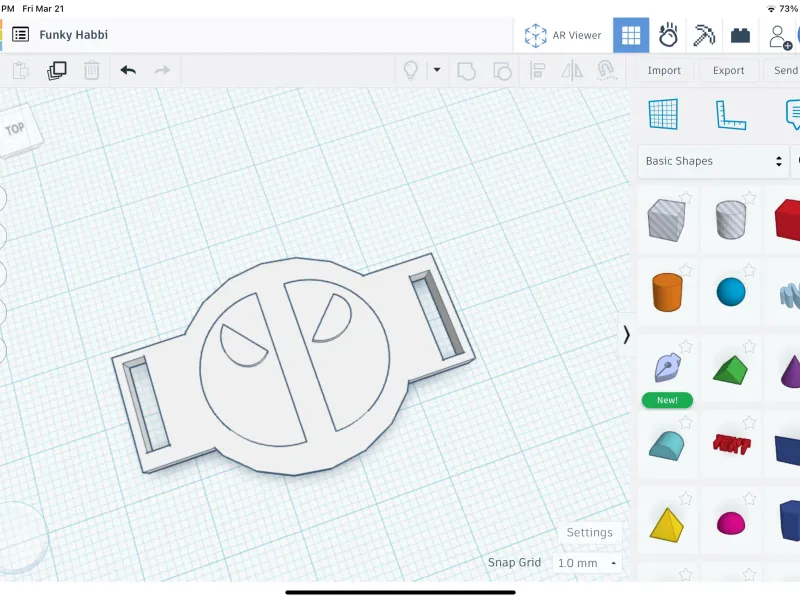Favorite the orange Cylinder with star
This screenshot has width=800, height=600.
click(685, 270)
